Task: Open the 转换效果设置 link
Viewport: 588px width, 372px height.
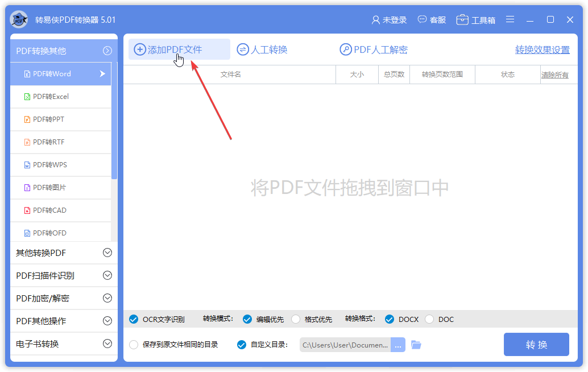Action: click(x=542, y=49)
